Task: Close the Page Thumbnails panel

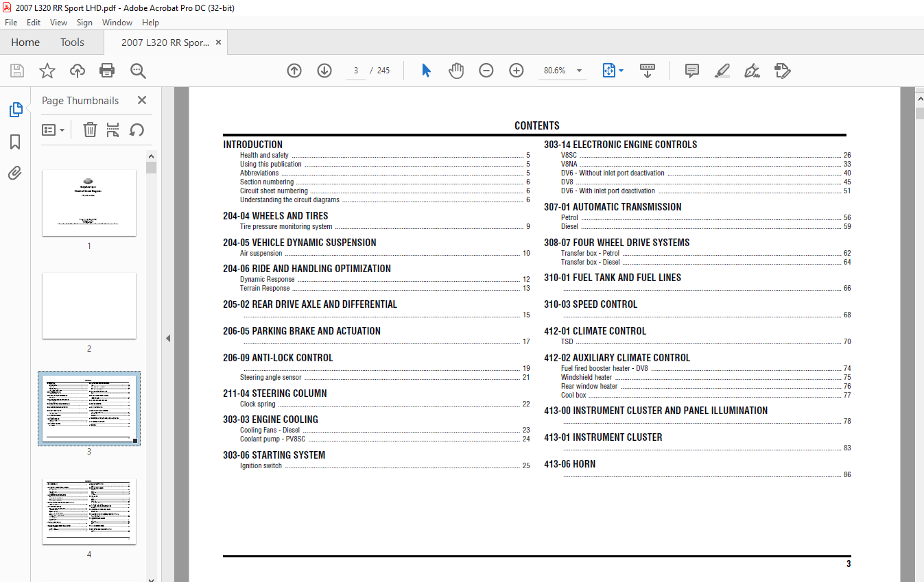Action: 142,100
